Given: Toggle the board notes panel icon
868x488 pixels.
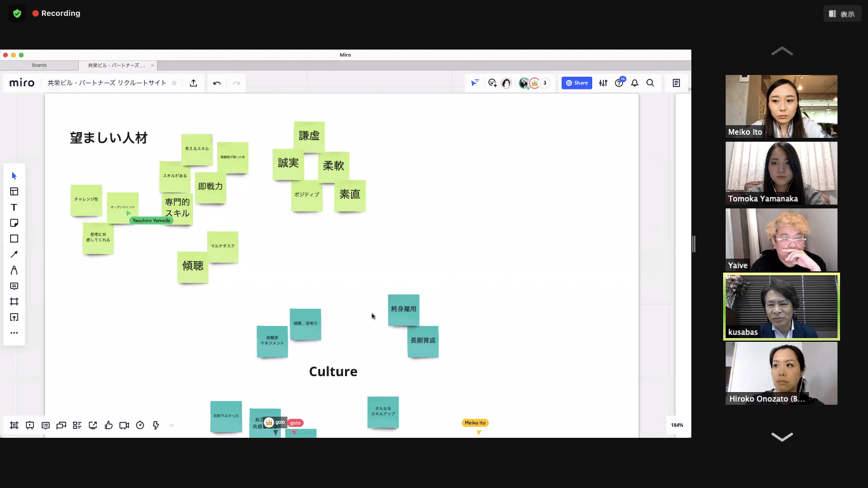Looking at the screenshot, I should click(x=676, y=83).
